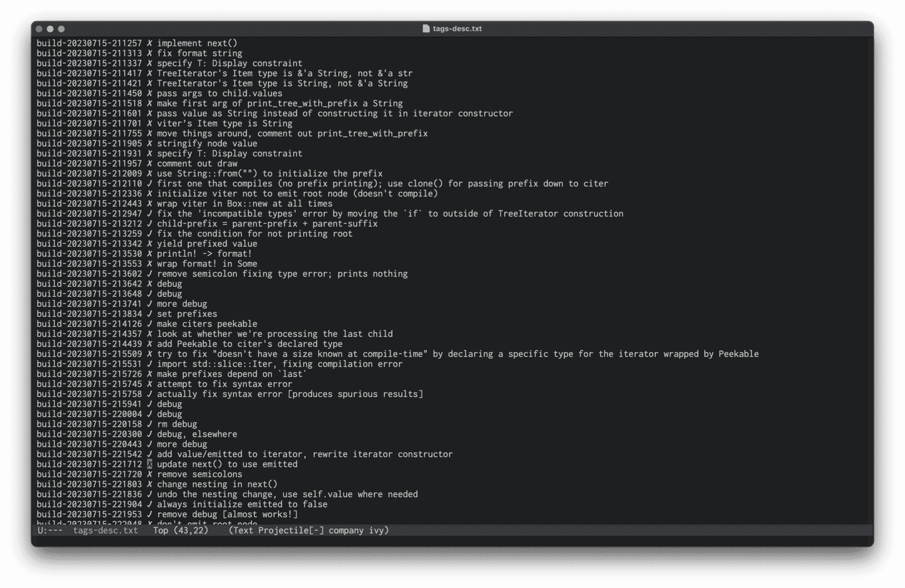Click the ✓ mark before 'make citers peekable'

pyautogui.click(x=149, y=324)
